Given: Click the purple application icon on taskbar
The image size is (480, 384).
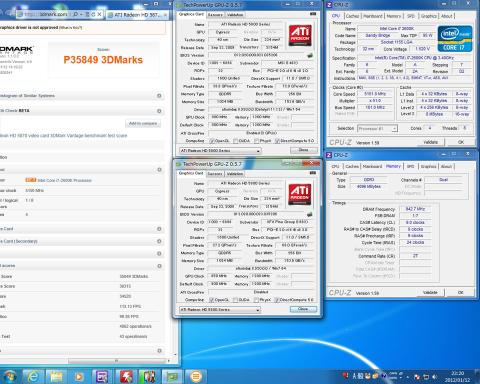Looking at the screenshot, I should 102,377.
